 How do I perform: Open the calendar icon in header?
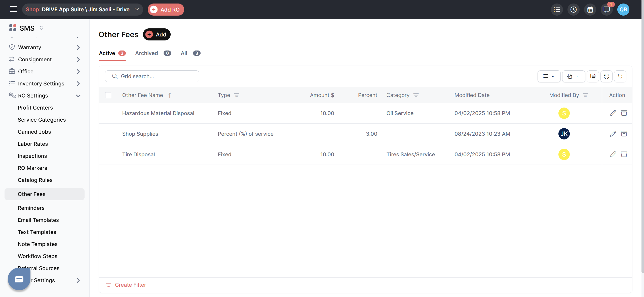point(590,10)
